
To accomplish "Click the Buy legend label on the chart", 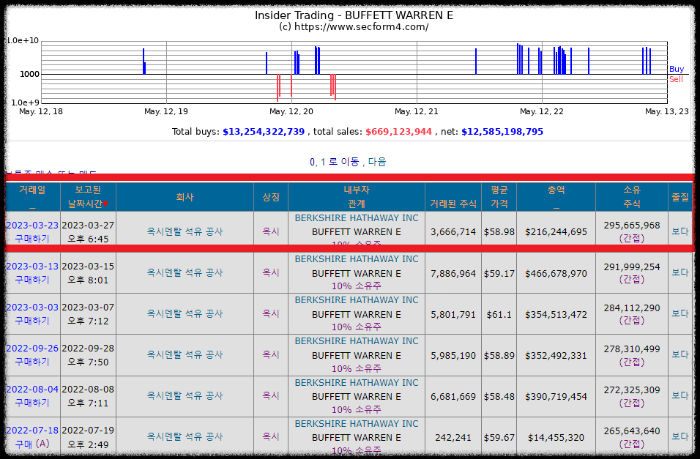I will pyautogui.click(x=676, y=69).
